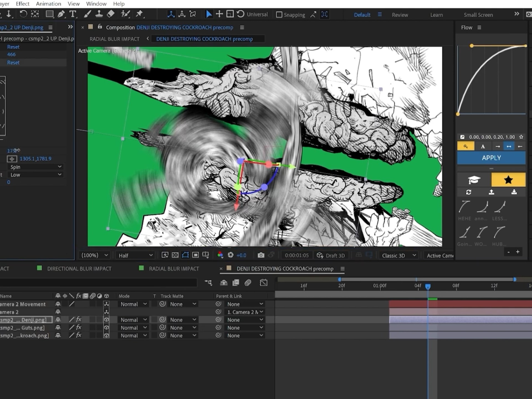Switch to Learn workspace
This screenshot has height=399, width=532.
[x=436, y=15]
